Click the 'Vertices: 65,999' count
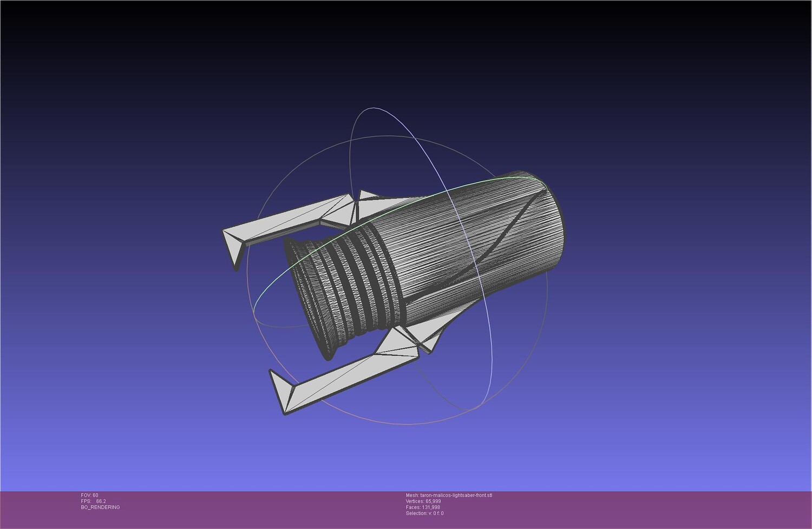The width and height of the screenshot is (812, 529). pyautogui.click(x=423, y=501)
